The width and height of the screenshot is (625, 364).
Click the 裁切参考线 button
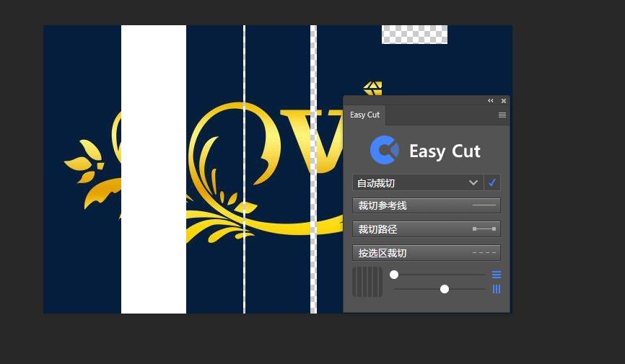click(426, 205)
